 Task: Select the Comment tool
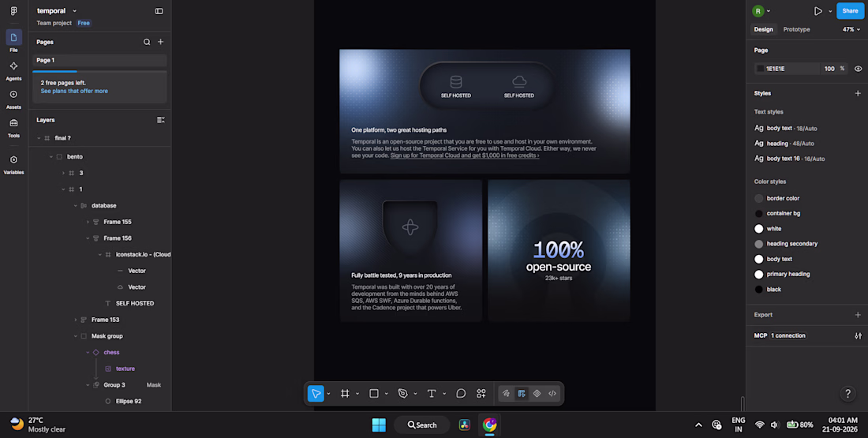[x=461, y=393]
